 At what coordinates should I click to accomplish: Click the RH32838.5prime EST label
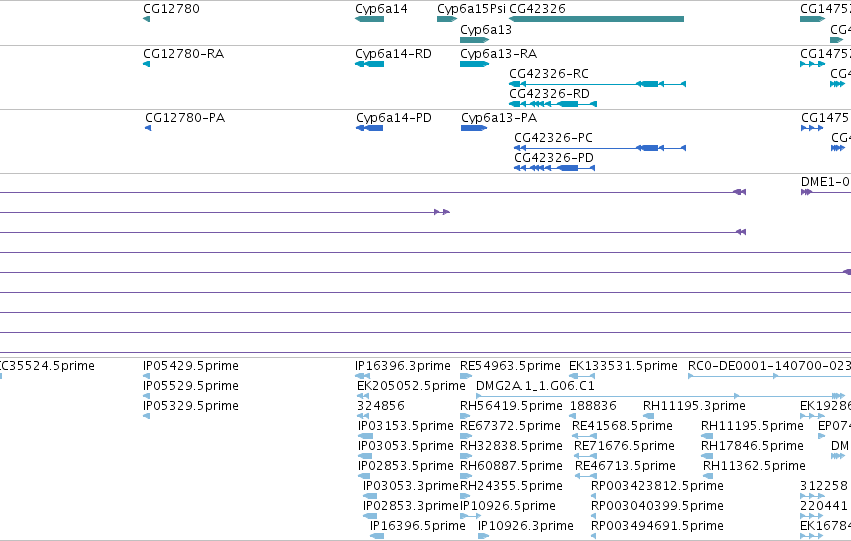tap(511, 447)
